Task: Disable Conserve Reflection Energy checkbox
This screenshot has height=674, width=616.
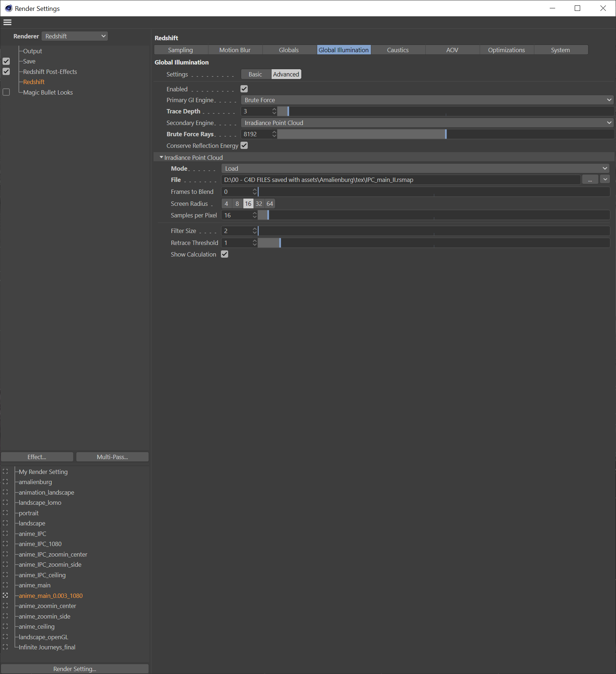Action: pos(244,145)
